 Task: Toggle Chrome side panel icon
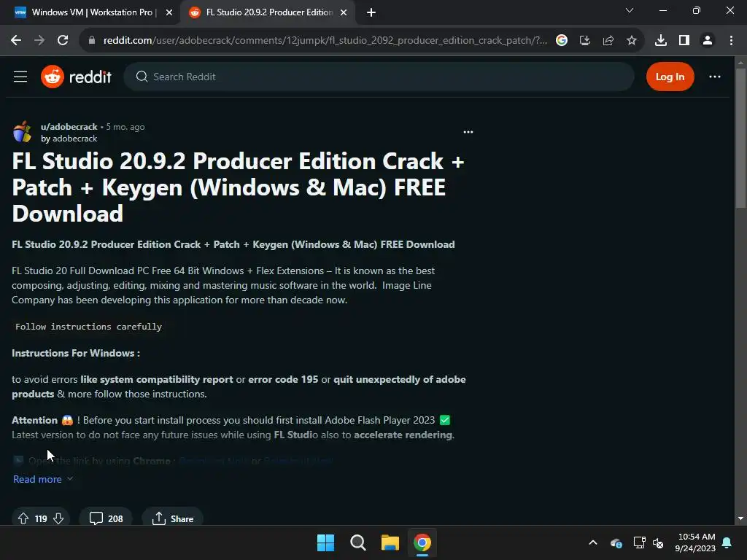[x=684, y=41]
